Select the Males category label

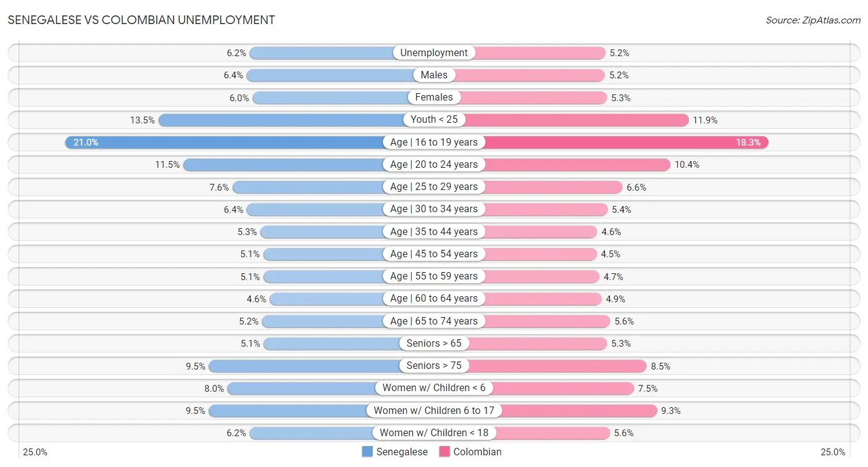point(434,75)
